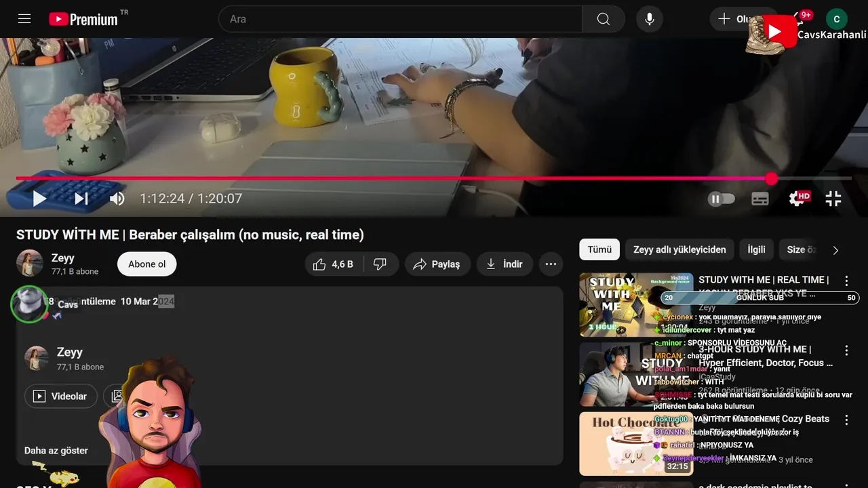
Task: Share the video via Paylaş
Action: [437, 264]
